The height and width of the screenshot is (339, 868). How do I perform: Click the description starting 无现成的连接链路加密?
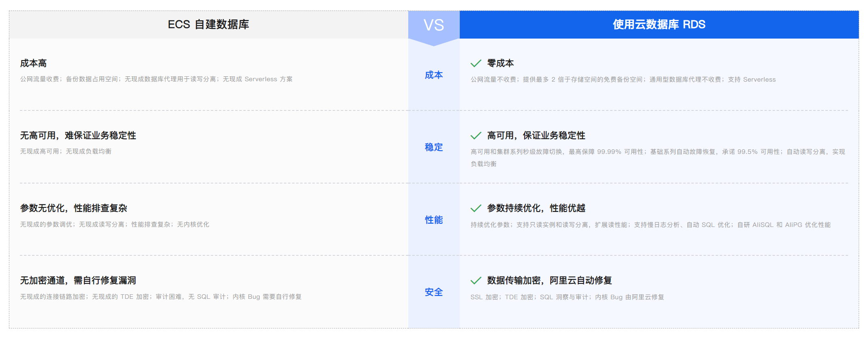click(161, 297)
